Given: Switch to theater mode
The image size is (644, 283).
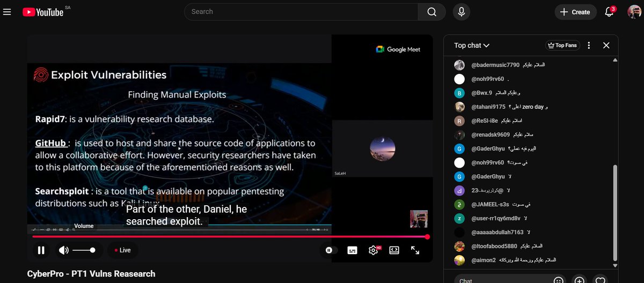Looking at the screenshot, I should coord(394,250).
